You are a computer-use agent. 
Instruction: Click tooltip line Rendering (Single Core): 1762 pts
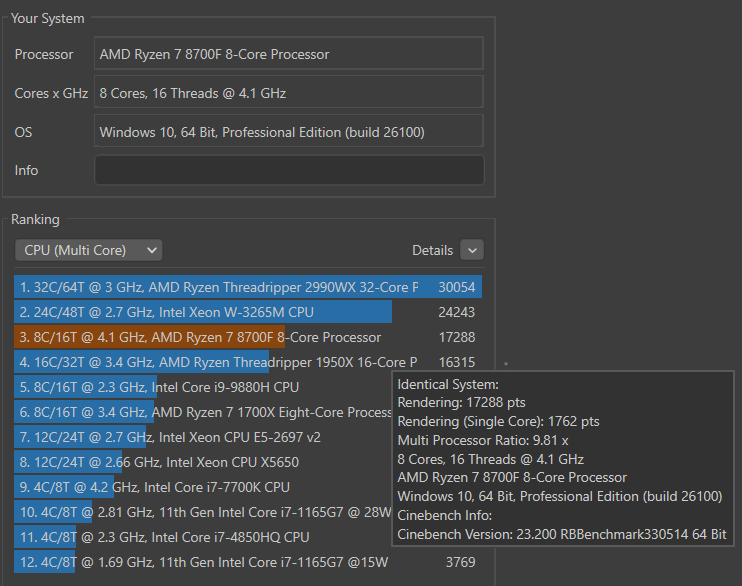(498, 421)
